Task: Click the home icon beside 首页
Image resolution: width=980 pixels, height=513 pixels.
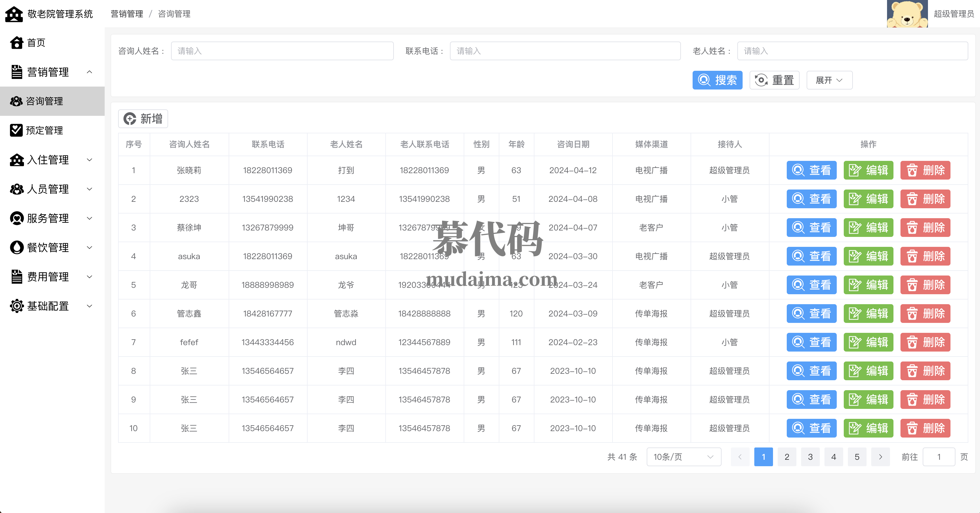Action: pos(17,43)
